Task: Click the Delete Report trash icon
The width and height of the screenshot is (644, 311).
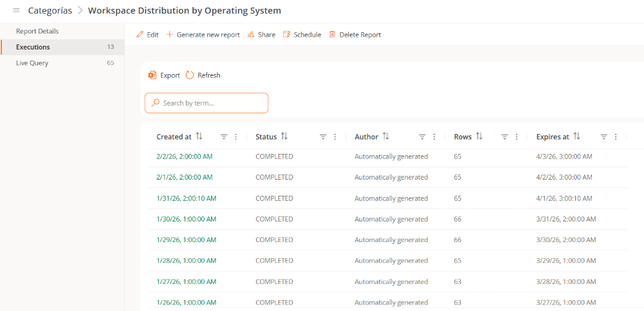Action: 332,35
